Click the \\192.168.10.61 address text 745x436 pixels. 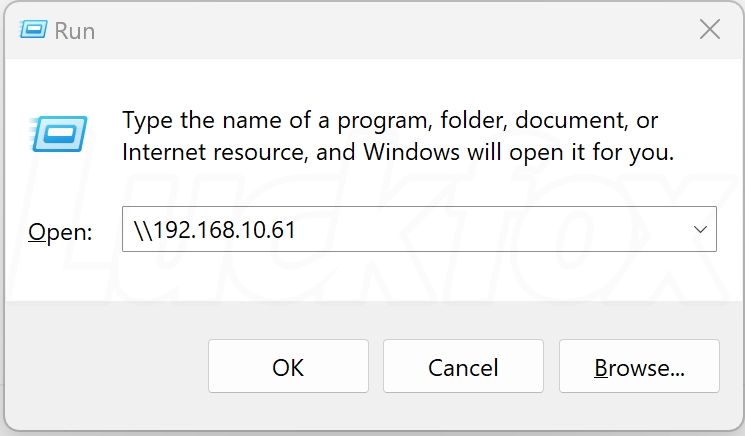pyautogui.click(x=214, y=230)
